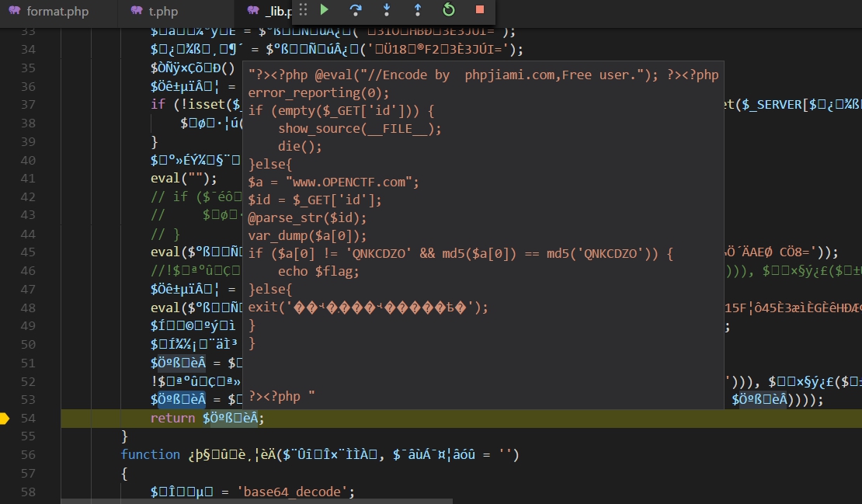Screen dimensions: 862x504
Task: Click line number 34 in the gutter
Action: point(28,50)
